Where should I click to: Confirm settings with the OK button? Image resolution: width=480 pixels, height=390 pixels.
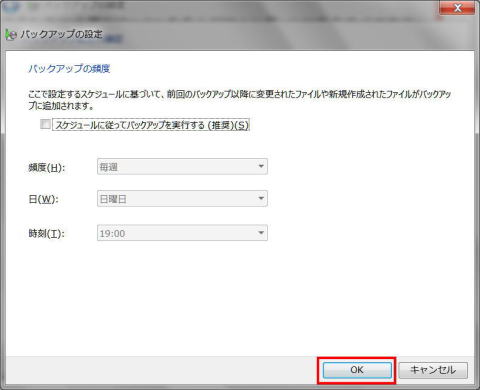[x=357, y=370]
